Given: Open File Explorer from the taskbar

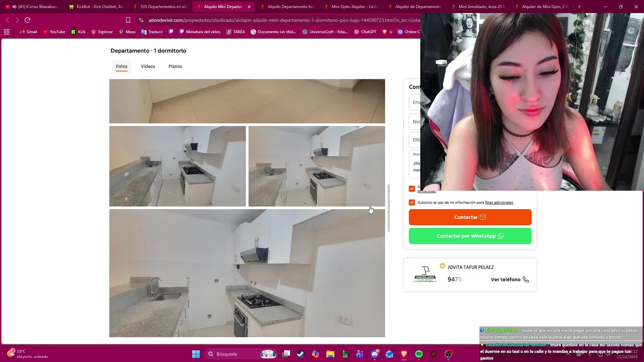Looking at the screenshot, I should coord(330,354).
